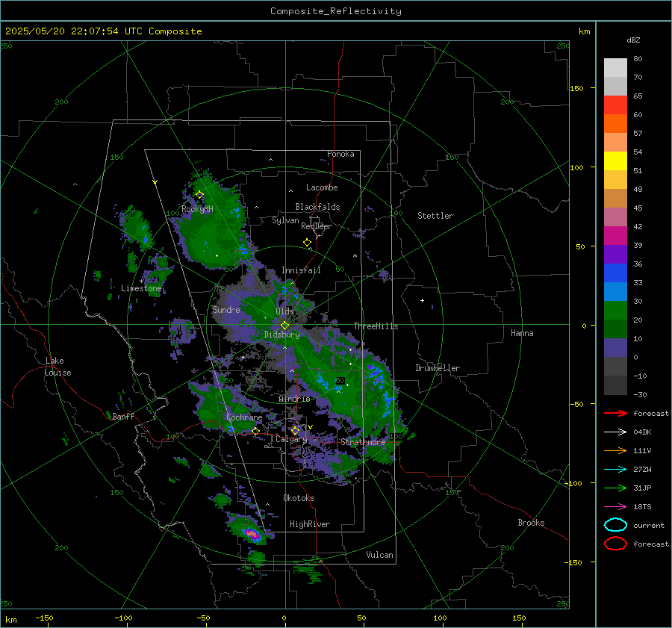Image resolution: width=672 pixels, height=628 pixels.
Task: Select the red 65 dBZ color swatch
Action: click(615, 105)
